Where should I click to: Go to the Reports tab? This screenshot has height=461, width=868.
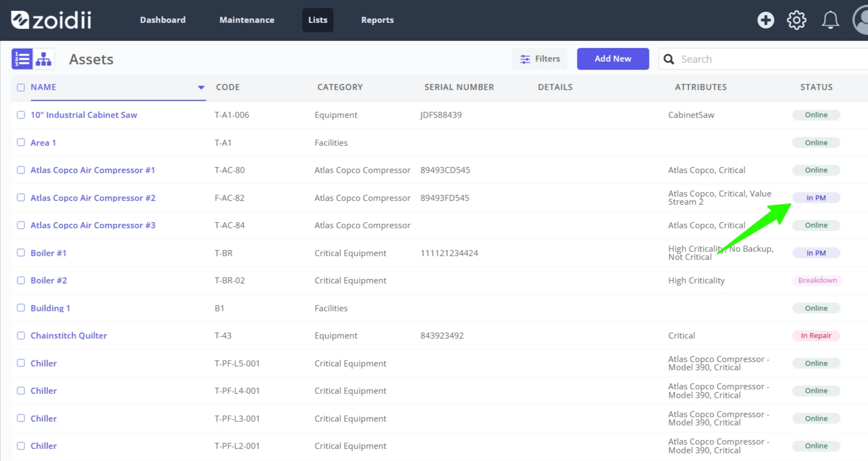(x=377, y=20)
